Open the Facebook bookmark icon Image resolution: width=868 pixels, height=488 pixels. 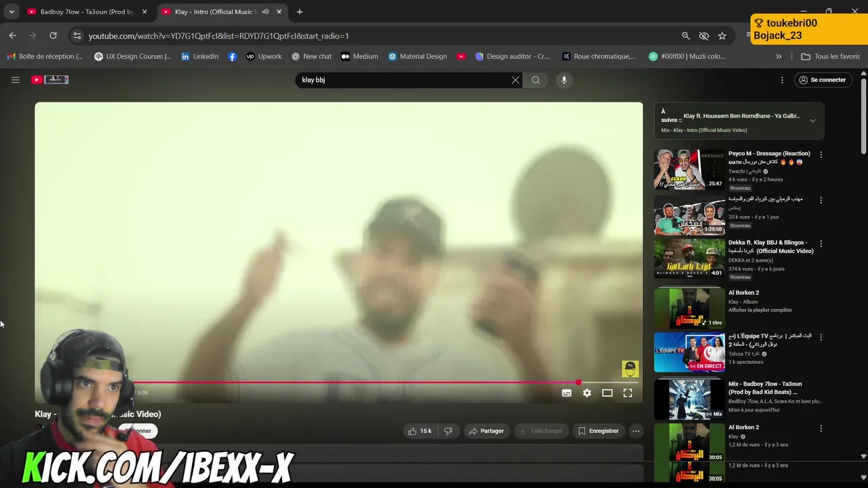click(x=233, y=57)
